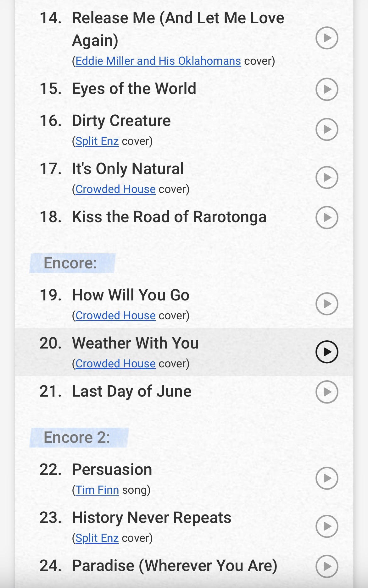Open Crowded House link under Weather With You

click(115, 364)
